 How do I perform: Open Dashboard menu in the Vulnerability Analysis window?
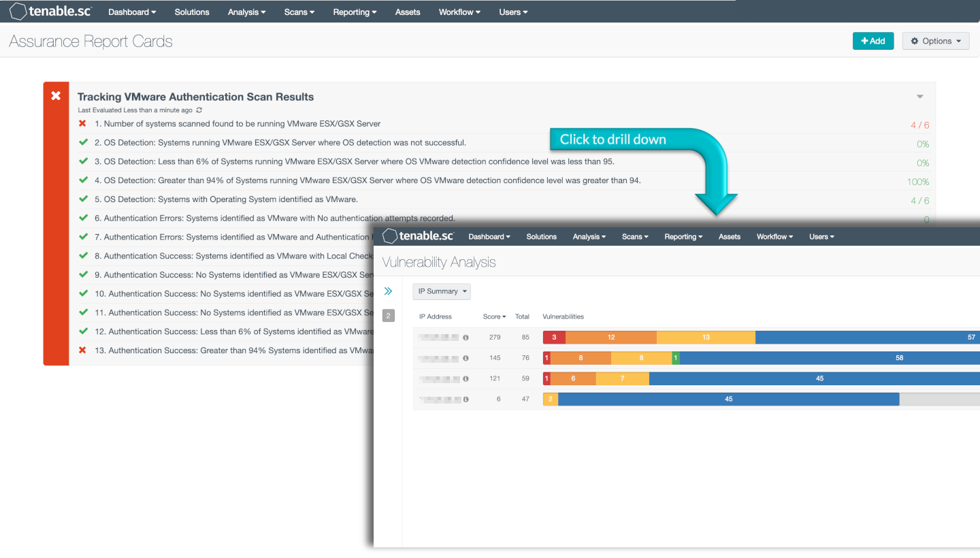pyautogui.click(x=489, y=237)
